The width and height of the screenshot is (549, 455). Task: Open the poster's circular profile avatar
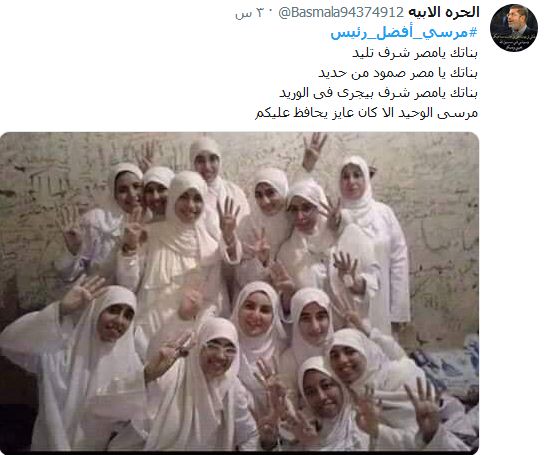click(514, 28)
